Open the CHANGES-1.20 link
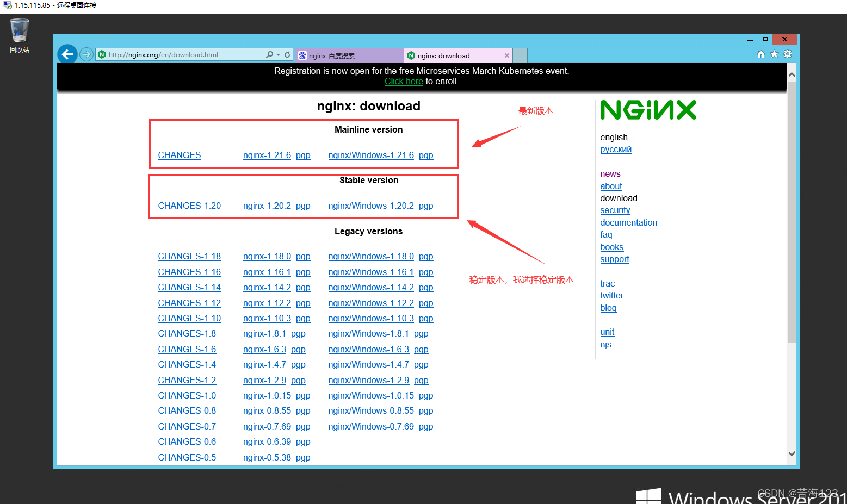Image resolution: width=847 pixels, height=504 pixels. point(189,206)
